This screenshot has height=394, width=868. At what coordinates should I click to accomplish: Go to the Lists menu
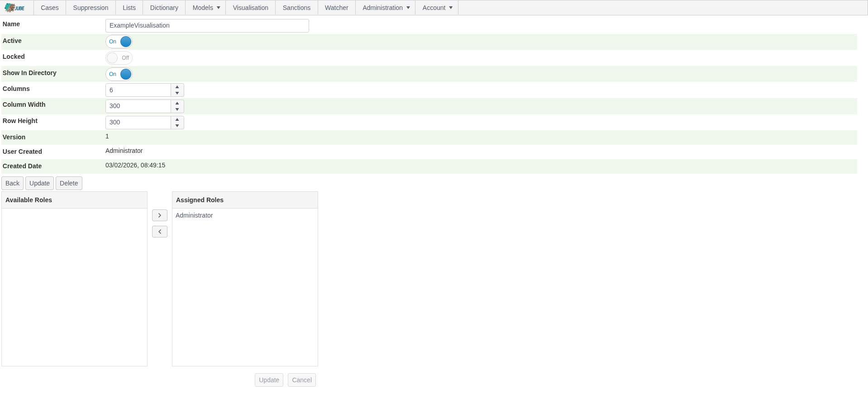tap(129, 8)
